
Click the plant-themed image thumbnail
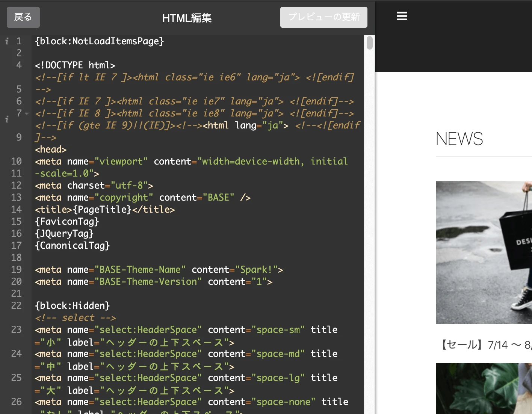(484, 388)
